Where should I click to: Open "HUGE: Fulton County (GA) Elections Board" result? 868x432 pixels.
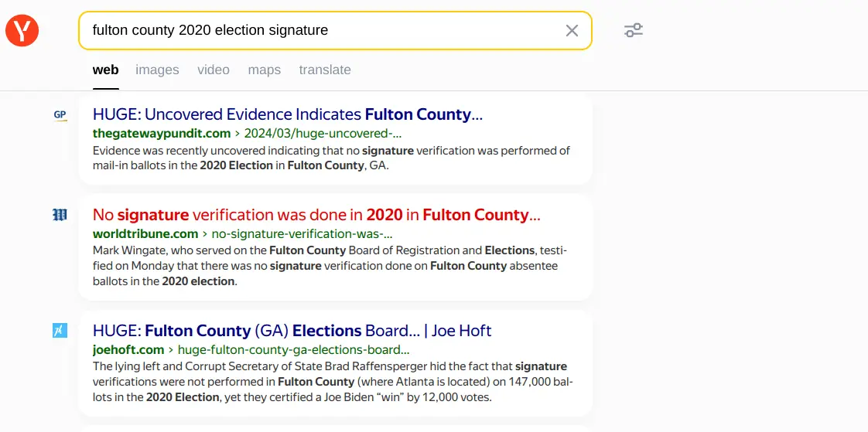292,331
